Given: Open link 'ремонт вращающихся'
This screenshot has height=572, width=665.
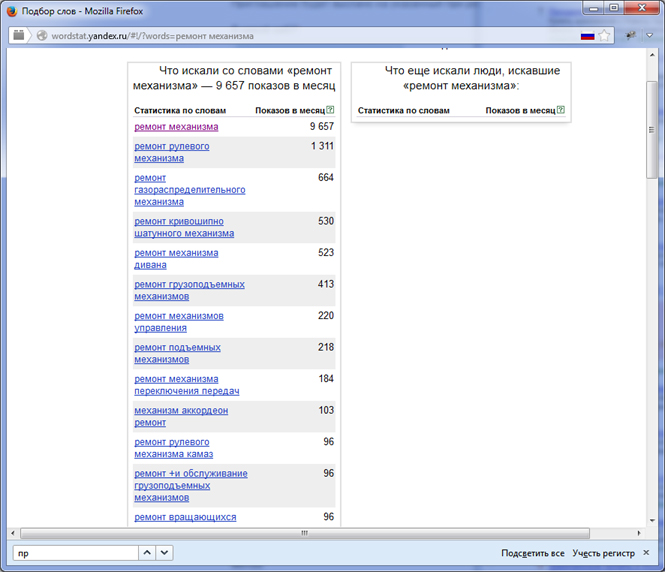Looking at the screenshot, I should tap(185, 517).
